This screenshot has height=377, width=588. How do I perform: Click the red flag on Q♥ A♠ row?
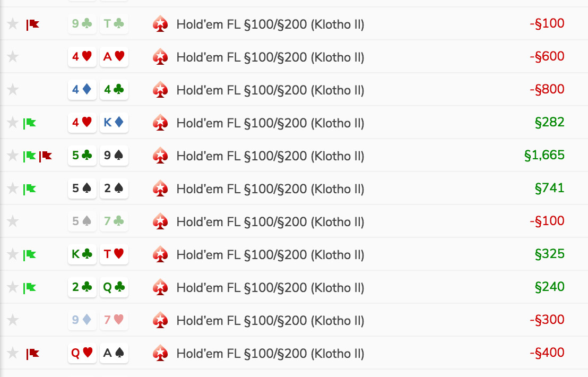[32, 354]
